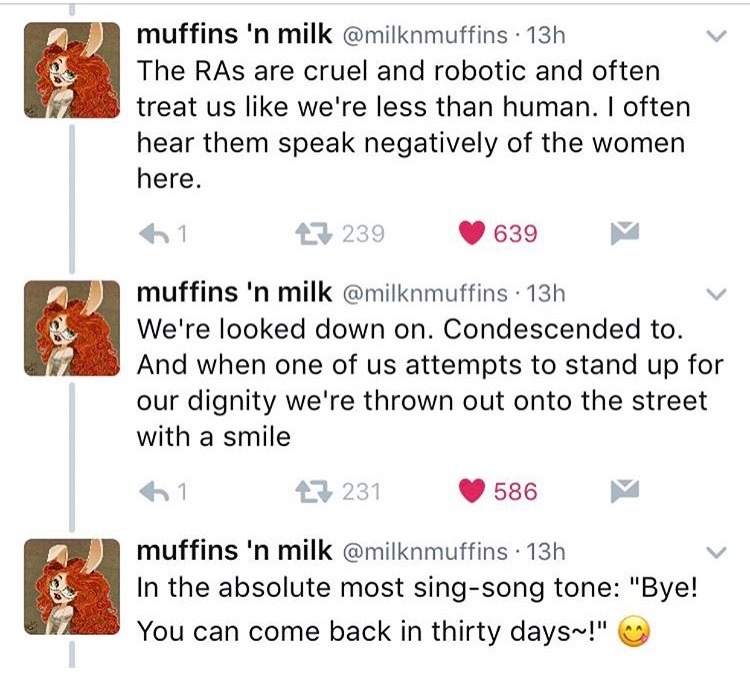Expand options chevron on the second tweet
Viewport: 750px width, 680px height.
click(x=716, y=294)
